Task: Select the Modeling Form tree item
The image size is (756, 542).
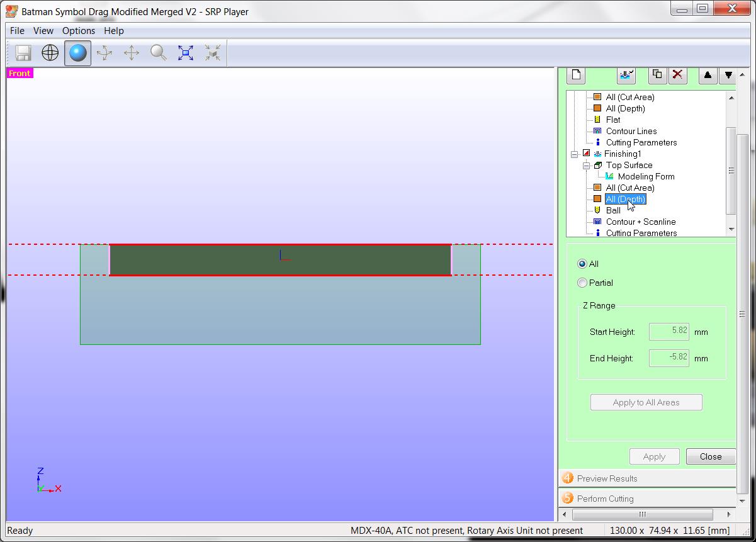Action: [646, 176]
